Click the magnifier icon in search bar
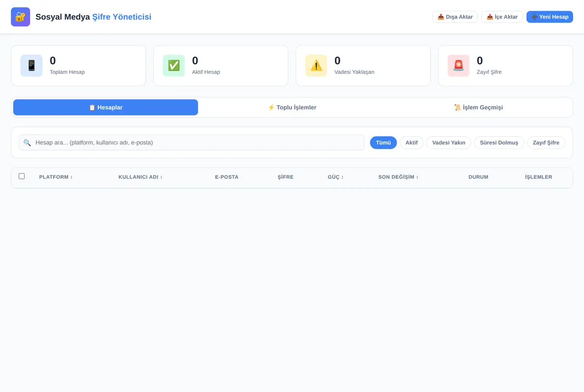The height and width of the screenshot is (392, 584). pyautogui.click(x=27, y=143)
